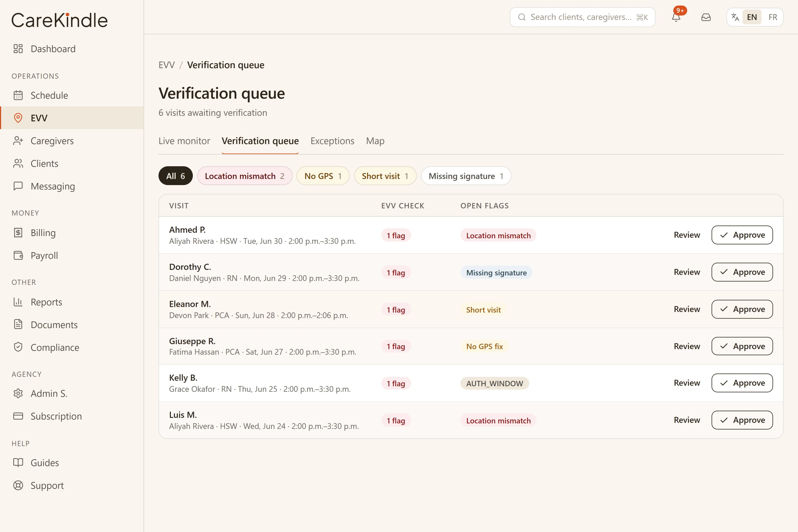This screenshot has height=532, width=798.
Task: Click Location mismatch flag on Ahmed P.
Action: pyautogui.click(x=498, y=235)
